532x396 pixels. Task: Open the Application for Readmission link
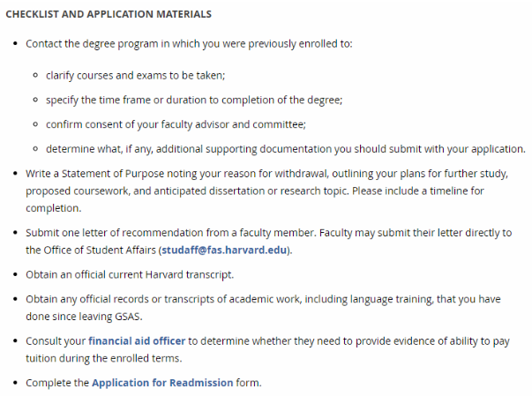pyautogui.click(x=162, y=382)
